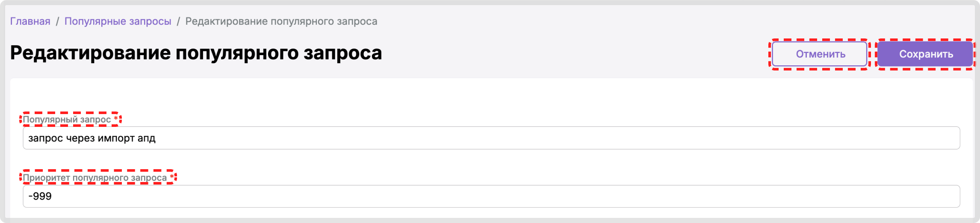Click the page heading Редактирование популярного запроса

tap(196, 53)
